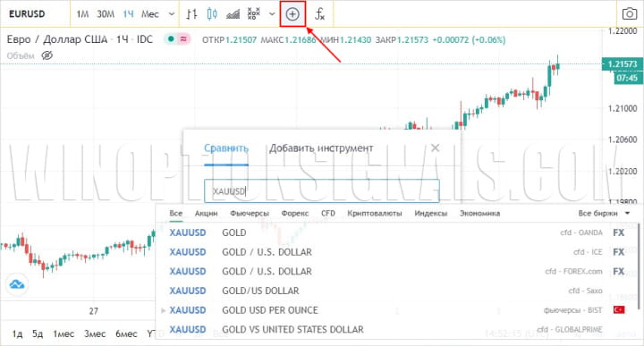The image size is (644, 346).
Task: Expand the timeframe interval dropdown arrow
Action: click(171, 14)
